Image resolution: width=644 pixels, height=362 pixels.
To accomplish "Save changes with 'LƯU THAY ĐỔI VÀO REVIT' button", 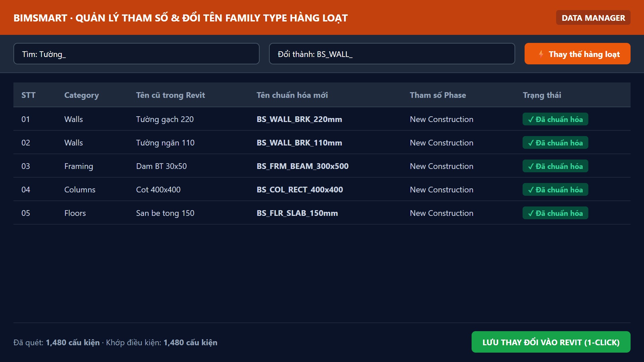I will [551, 342].
